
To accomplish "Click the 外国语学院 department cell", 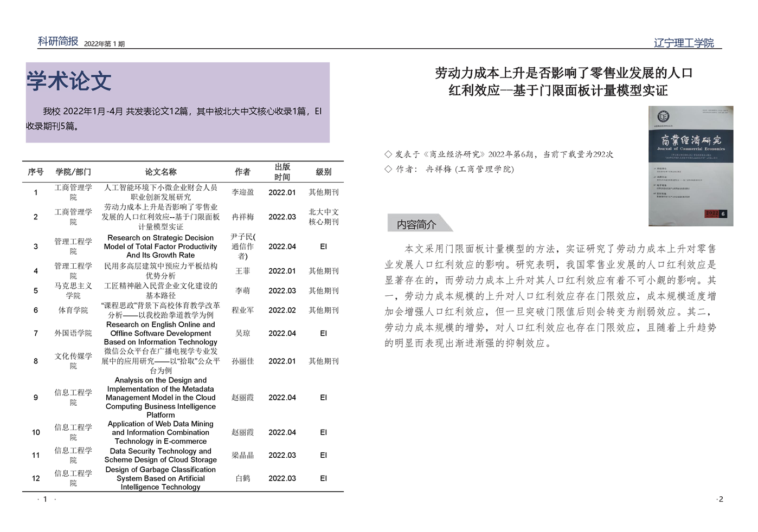I will point(73,333).
